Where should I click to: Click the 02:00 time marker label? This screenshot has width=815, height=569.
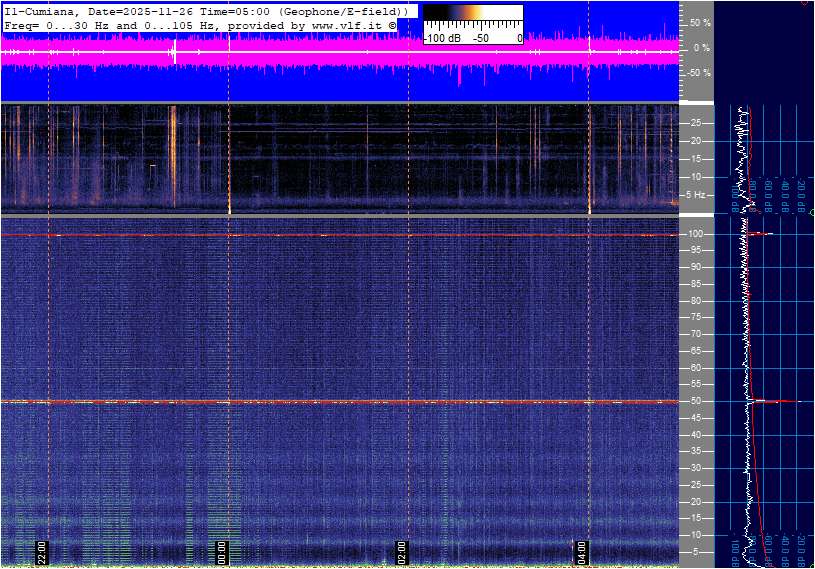403,552
